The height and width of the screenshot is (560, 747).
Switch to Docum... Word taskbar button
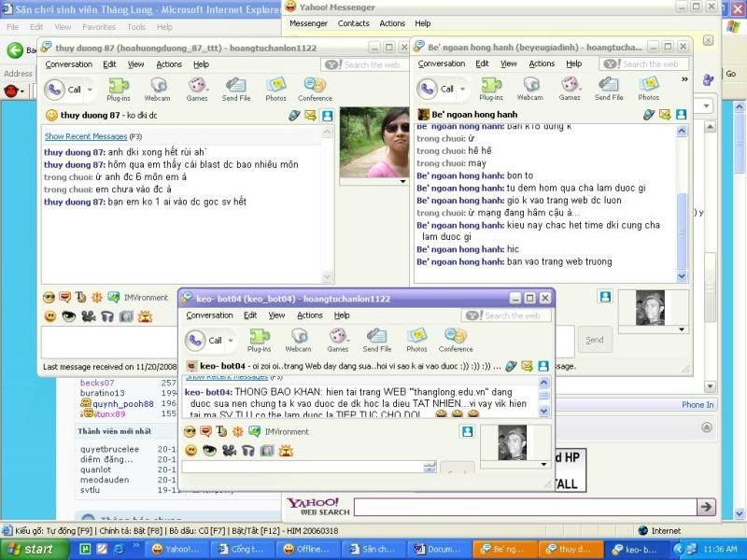[440, 550]
